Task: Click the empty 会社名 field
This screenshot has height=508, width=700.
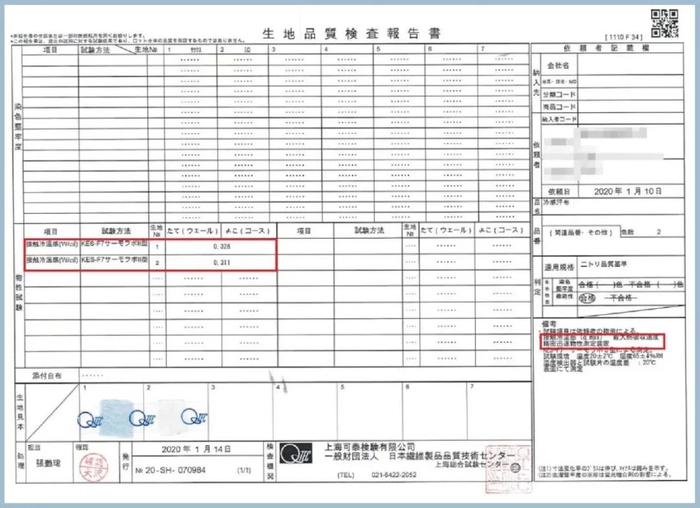Action: click(x=629, y=65)
